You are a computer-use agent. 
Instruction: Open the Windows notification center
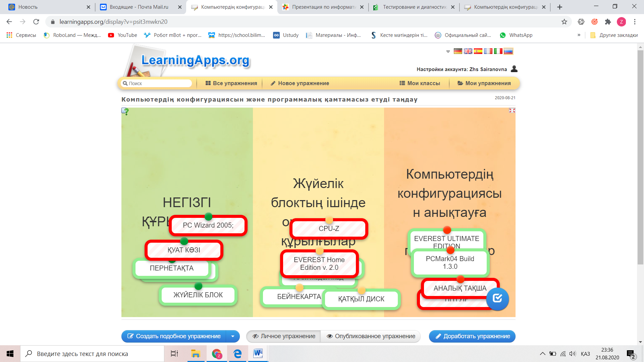coord(631,354)
